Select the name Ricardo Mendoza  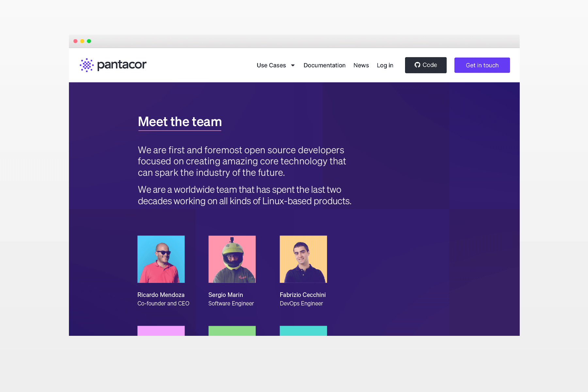161,295
